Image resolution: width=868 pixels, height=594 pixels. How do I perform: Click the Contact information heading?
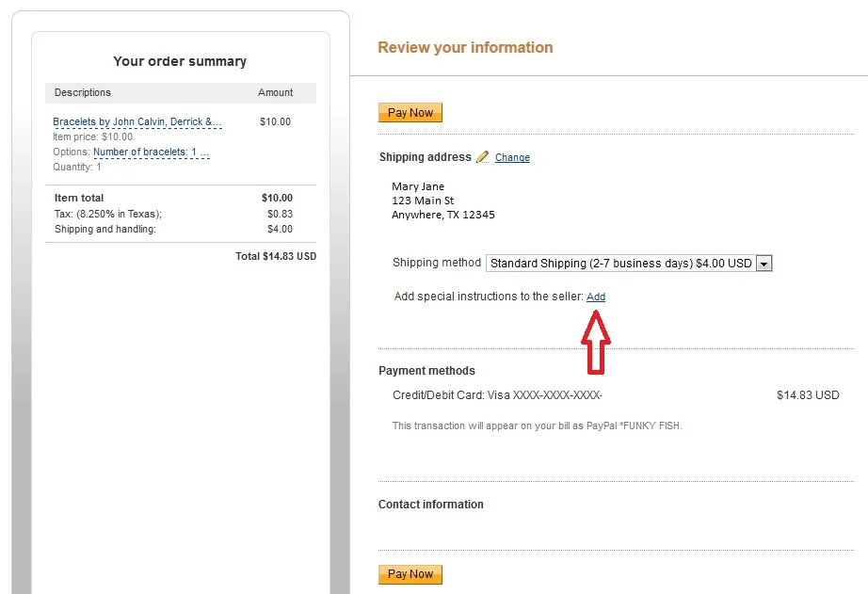430,505
